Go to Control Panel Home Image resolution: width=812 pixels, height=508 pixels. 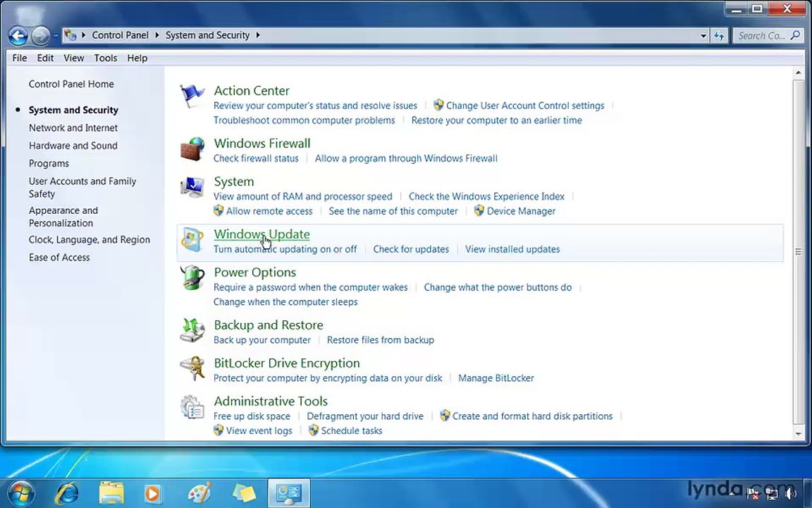(71, 84)
